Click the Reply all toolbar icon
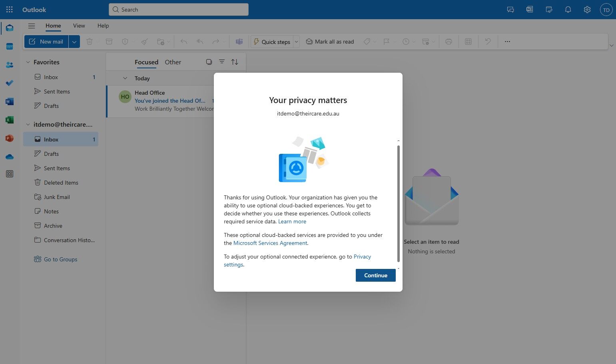 [x=200, y=42]
